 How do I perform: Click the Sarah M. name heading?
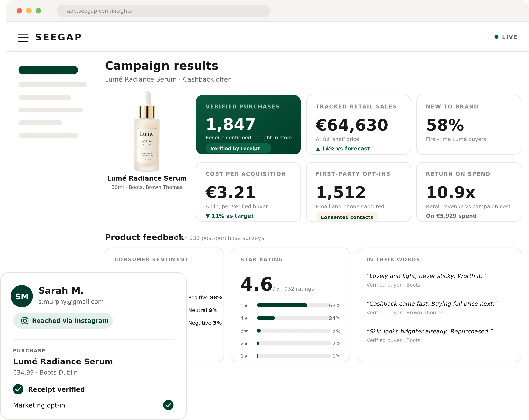coord(61,291)
